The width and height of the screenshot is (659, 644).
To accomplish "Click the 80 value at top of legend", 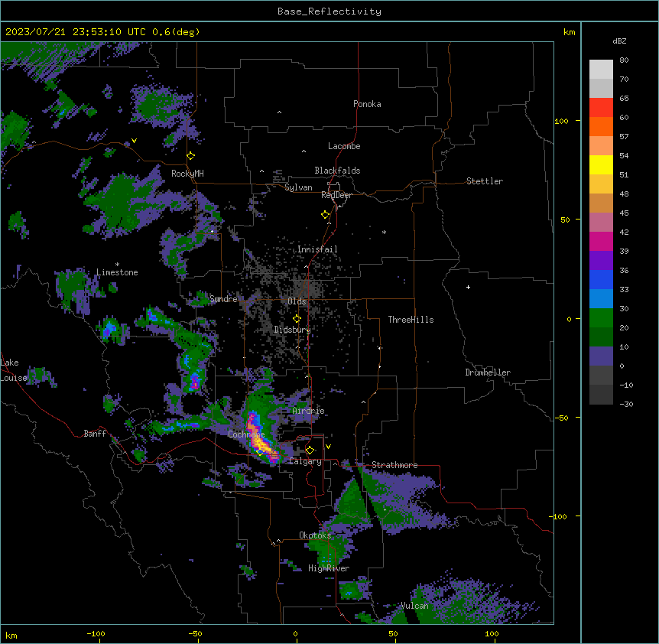I will point(624,60).
